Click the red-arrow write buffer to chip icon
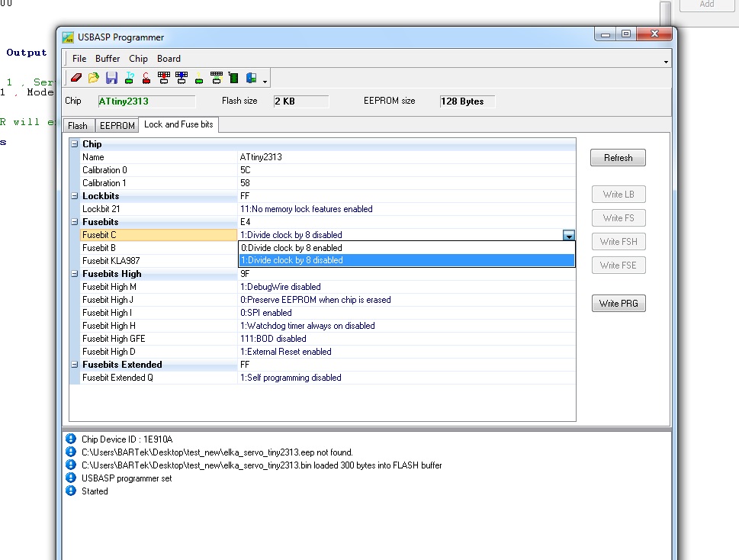The width and height of the screenshot is (739, 560). 164,78
